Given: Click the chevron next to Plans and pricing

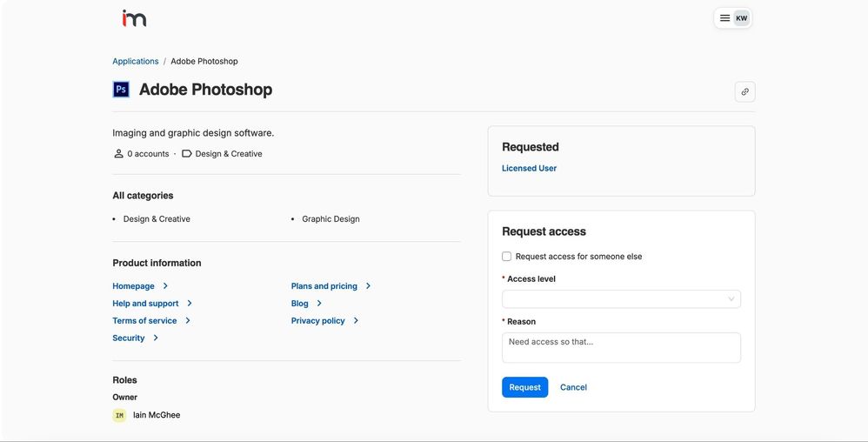Looking at the screenshot, I should [x=368, y=286].
